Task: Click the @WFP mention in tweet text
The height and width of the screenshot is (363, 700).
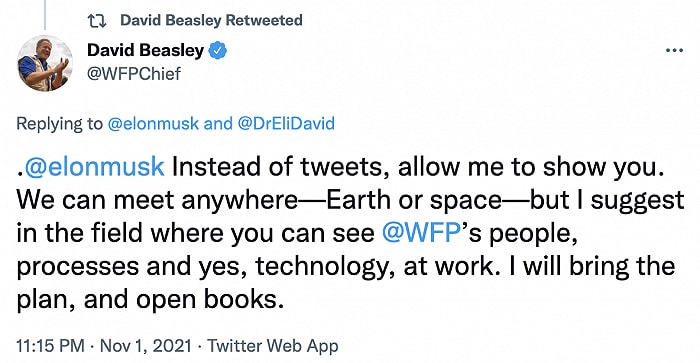Action: tap(421, 233)
